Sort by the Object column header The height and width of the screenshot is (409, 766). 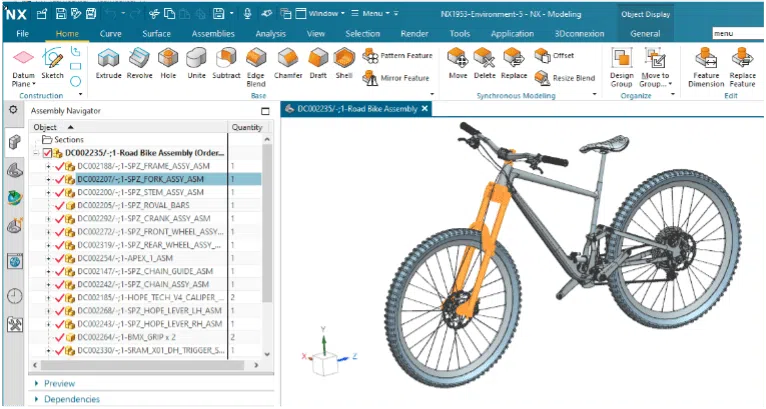[128, 127]
